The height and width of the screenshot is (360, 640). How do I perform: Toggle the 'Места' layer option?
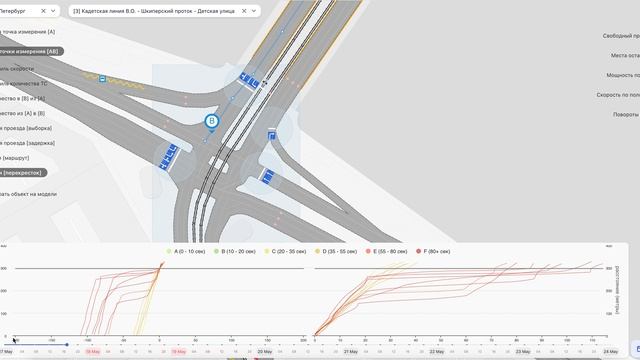625,56
